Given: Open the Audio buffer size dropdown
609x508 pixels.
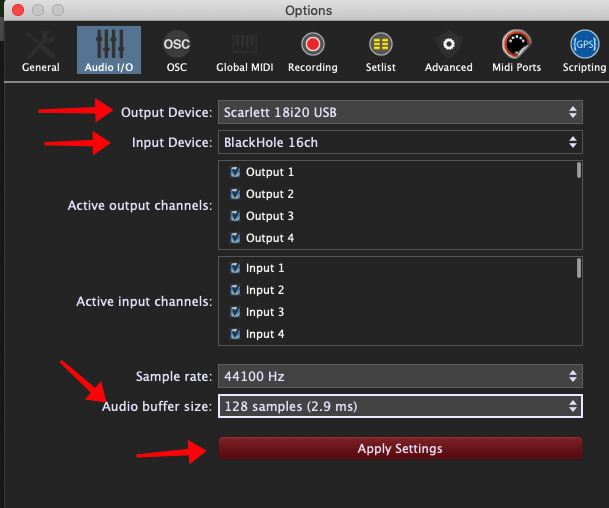Looking at the screenshot, I should (x=400, y=406).
